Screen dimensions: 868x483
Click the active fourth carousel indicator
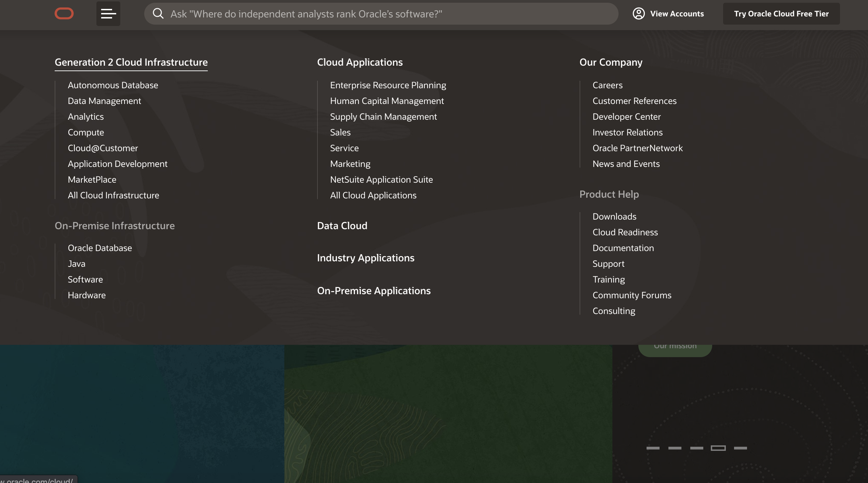click(718, 448)
